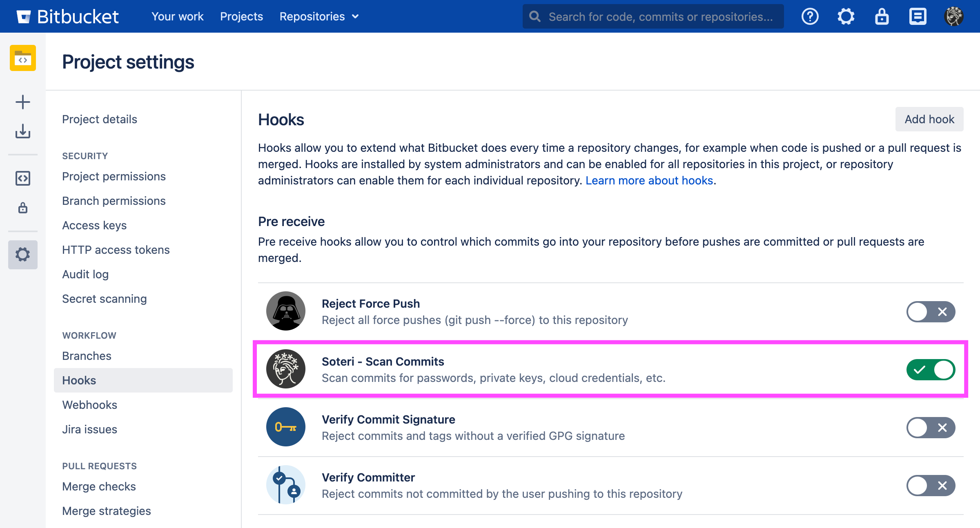
Task: Select Webhooks in settings sidebar
Action: point(89,405)
